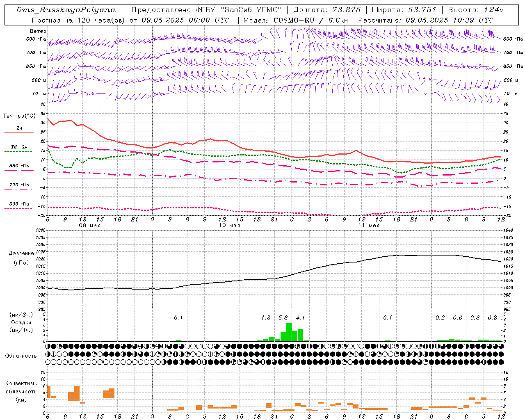Click the 0.2 precipitation value
The image size is (525, 420).
point(440,317)
